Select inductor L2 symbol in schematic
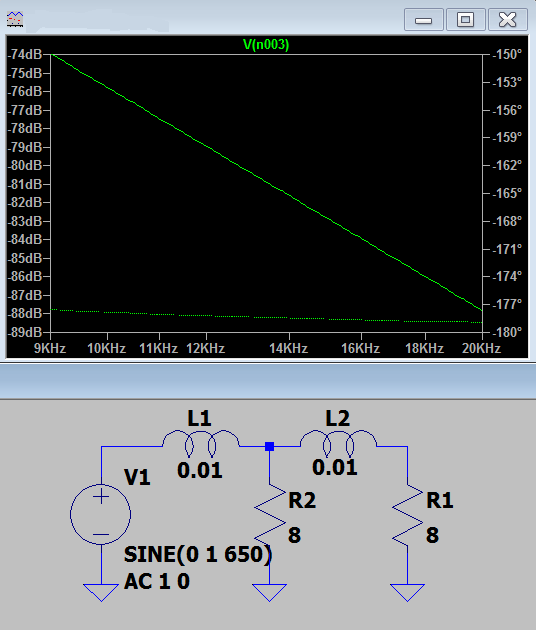 tap(338, 444)
